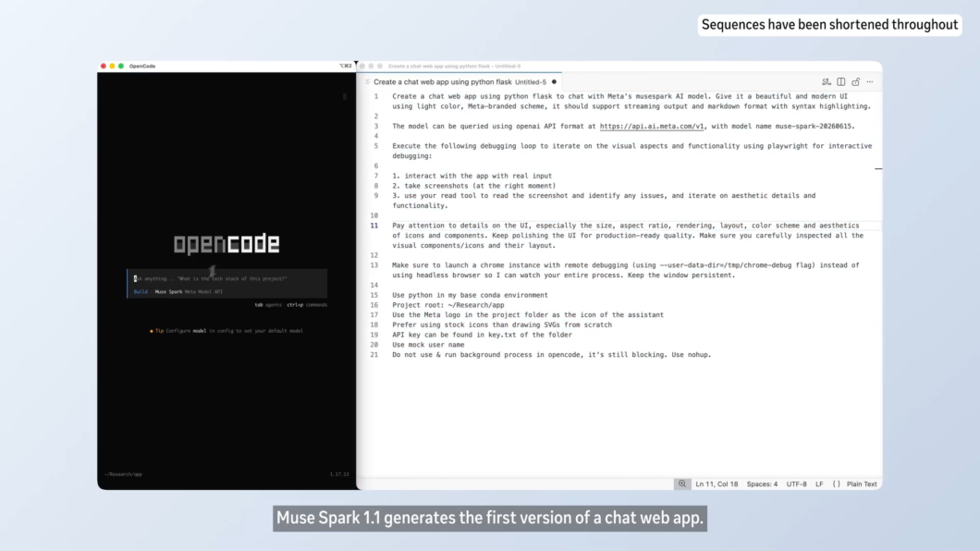Click the Tip about configuring default model

pyautogui.click(x=227, y=331)
